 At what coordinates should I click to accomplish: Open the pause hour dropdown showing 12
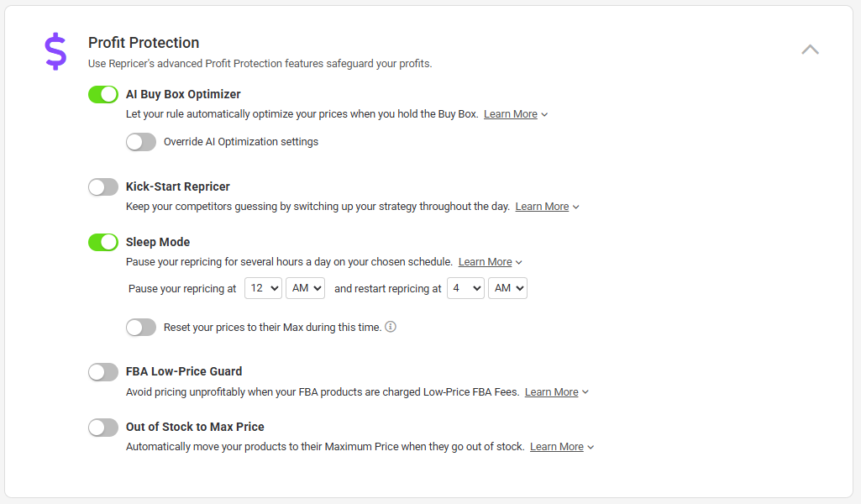coord(263,288)
